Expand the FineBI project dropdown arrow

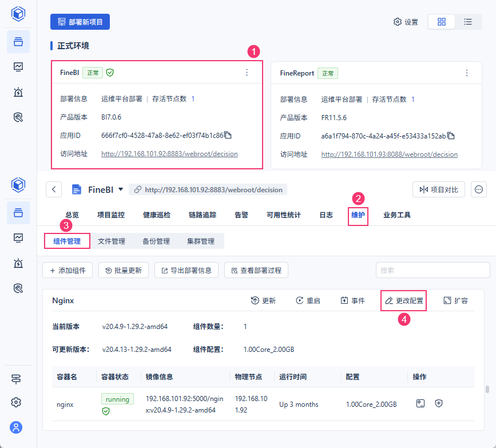(121, 189)
